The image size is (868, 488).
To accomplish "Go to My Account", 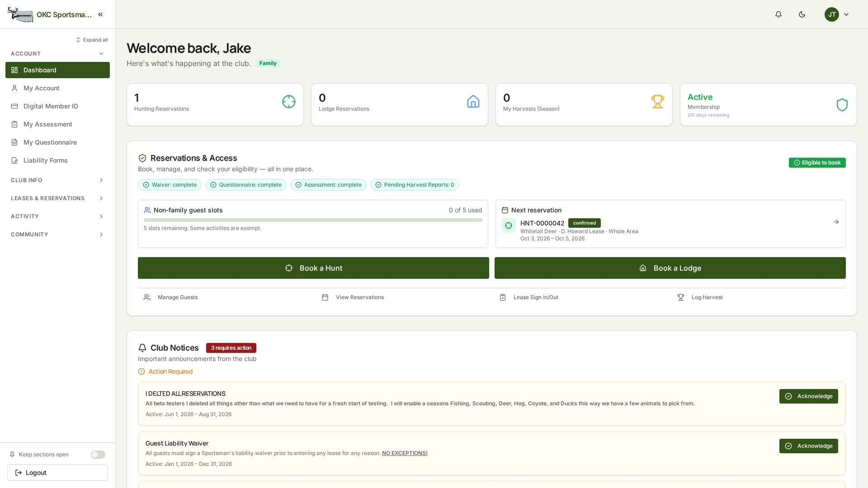I will [x=57, y=88].
